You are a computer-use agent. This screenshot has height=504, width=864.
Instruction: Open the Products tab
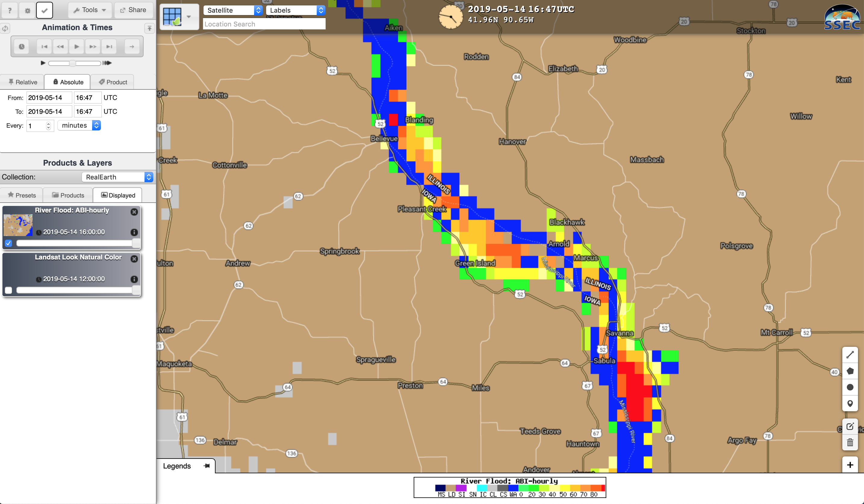click(x=68, y=195)
